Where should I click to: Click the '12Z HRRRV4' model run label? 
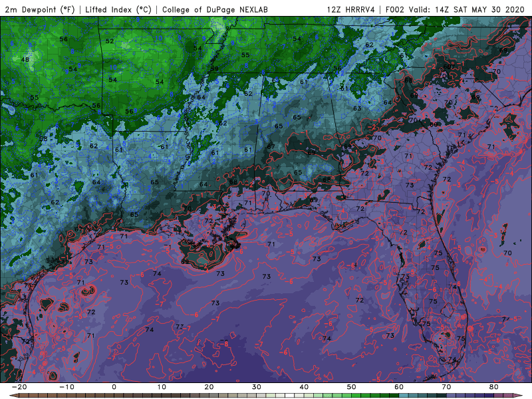tap(351, 9)
